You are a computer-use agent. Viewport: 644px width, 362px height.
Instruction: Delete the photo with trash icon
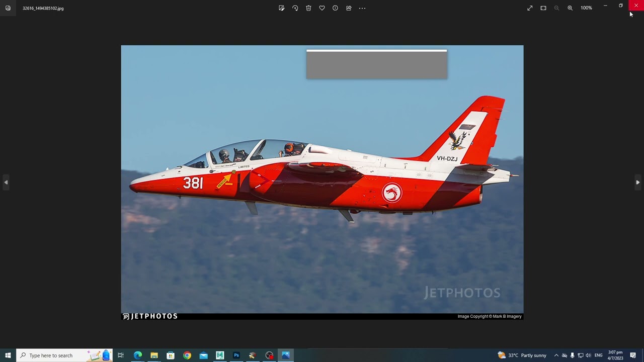pyautogui.click(x=308, y=8)
